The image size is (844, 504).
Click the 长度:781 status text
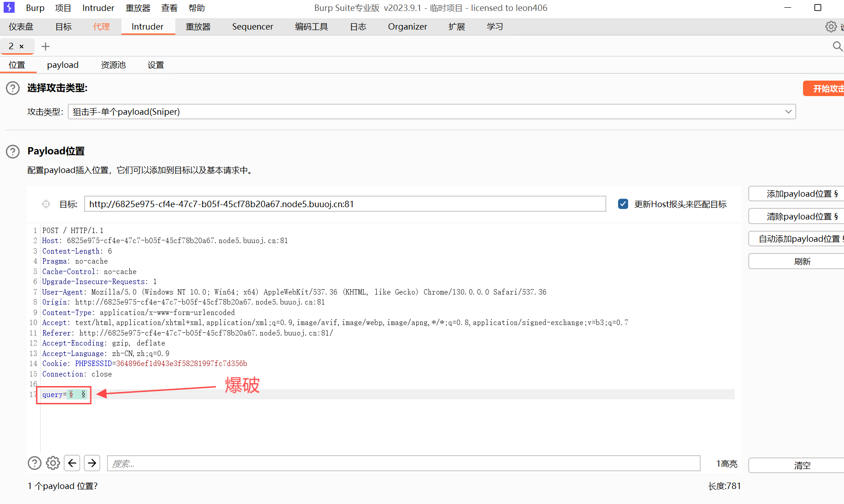click(x=724, y=486)
